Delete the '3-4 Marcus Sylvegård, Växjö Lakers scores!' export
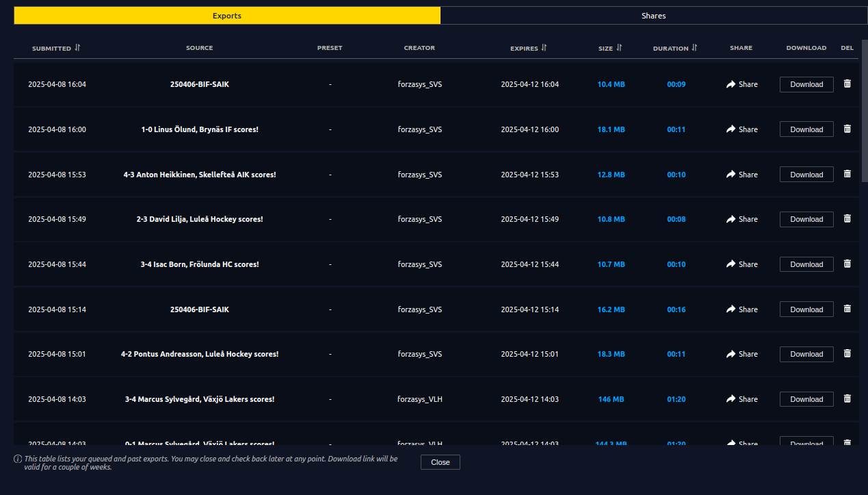868x495 pixels. tap(847, 398)
